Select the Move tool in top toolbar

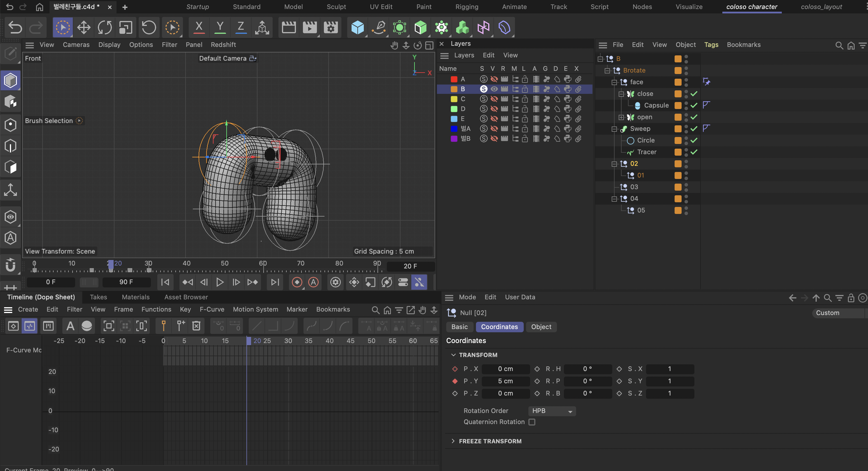[x=84, y=27]
